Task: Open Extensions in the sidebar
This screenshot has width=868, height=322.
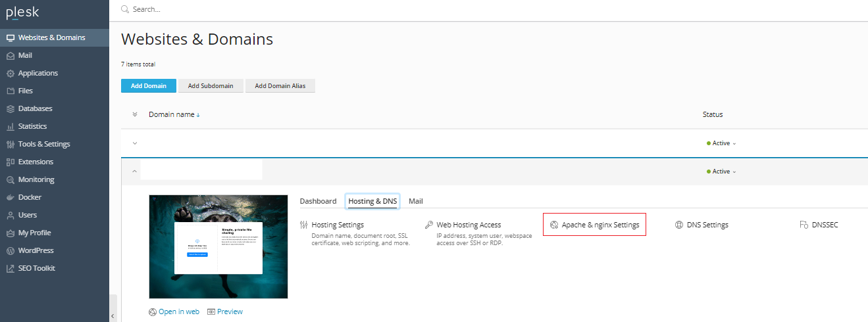Action: [x=36, y=162]
